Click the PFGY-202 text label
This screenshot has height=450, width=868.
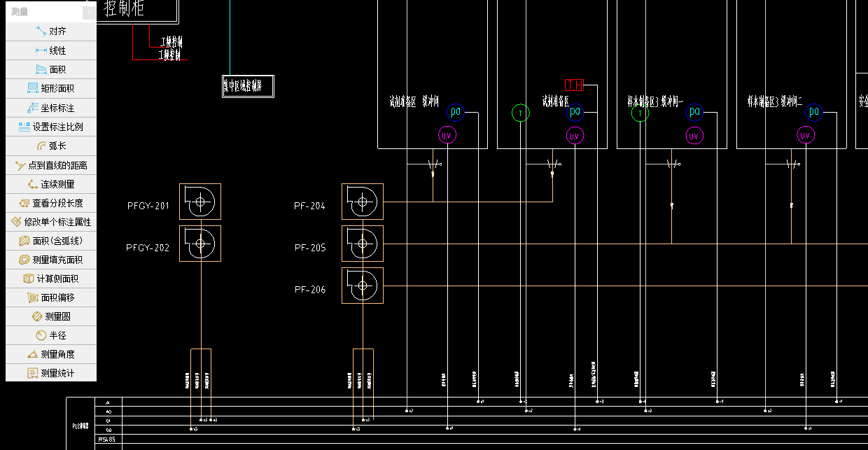click(x=148, y=248)
